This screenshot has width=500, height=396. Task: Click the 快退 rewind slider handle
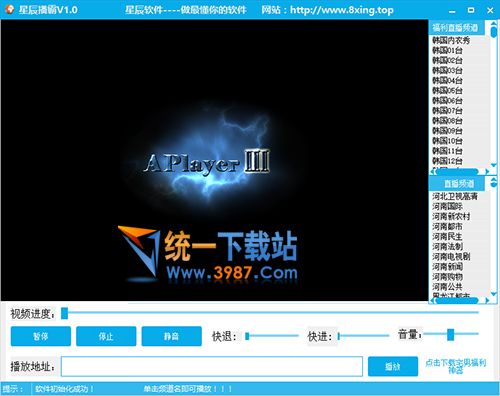247,336
